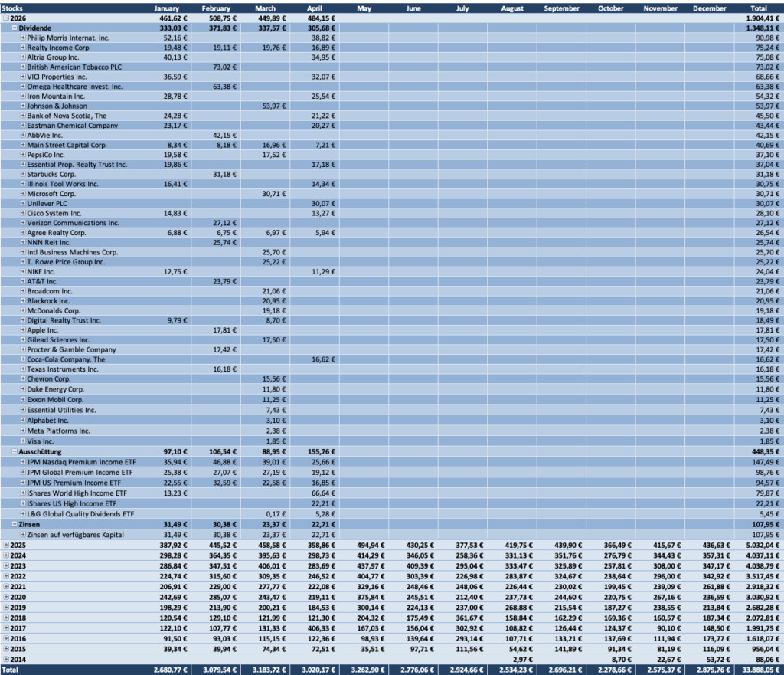Image resolution: width=784 pixels, height=675 pixels.
Task: Select the Meta Platforms Inc. row label
Action: click(x=58, y=431)
